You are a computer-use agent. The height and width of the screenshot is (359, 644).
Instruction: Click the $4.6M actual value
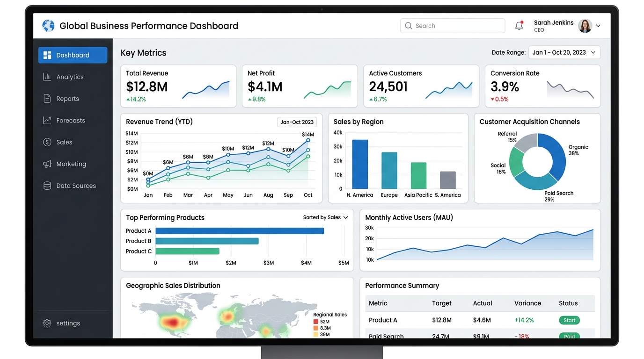point(482,320)
